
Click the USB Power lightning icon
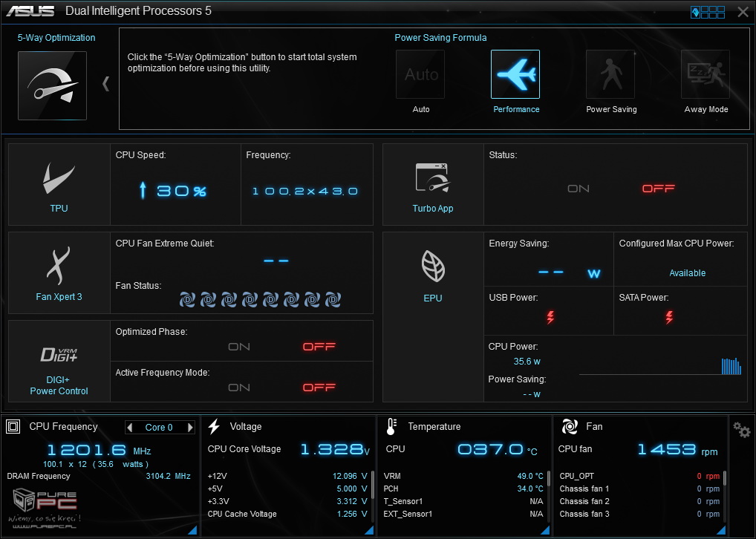click(x=550, y=317)
